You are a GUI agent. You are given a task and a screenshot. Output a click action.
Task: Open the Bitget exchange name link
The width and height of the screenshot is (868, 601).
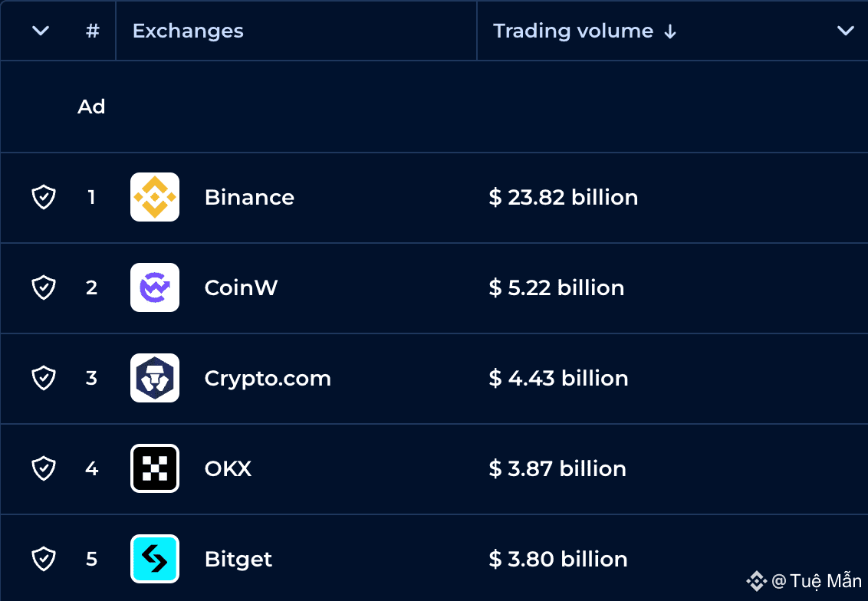tap(238, 560)
